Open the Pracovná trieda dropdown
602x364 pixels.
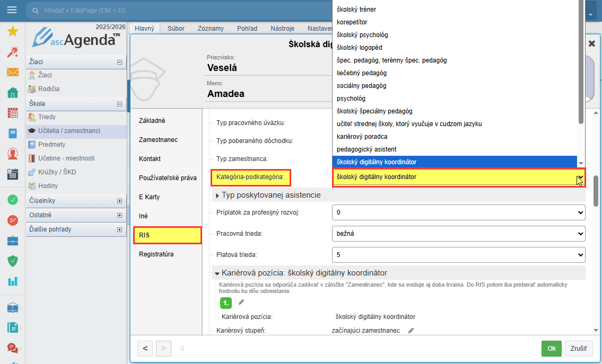coord(458,233)
